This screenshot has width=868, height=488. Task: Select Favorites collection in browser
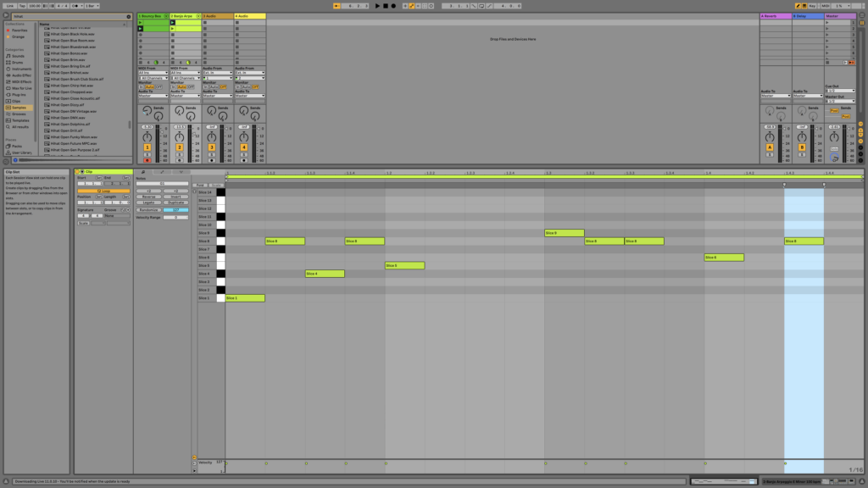pyautogui.click(x=19, y=30)
